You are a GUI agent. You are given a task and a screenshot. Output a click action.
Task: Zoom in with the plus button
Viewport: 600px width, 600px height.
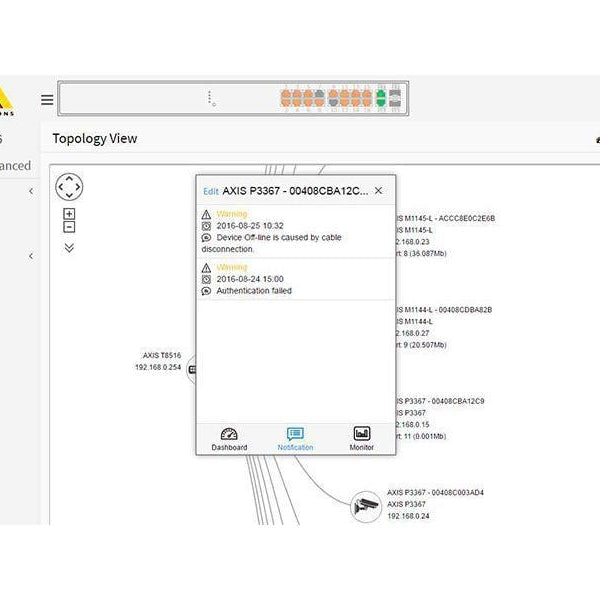click(69, 214)
